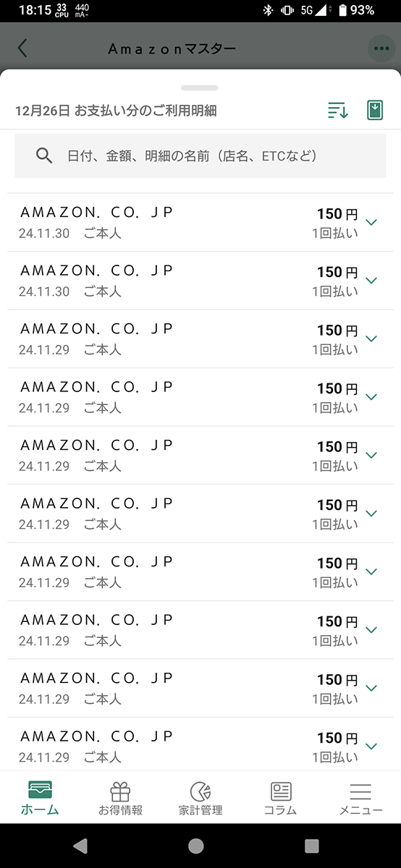Switch to the ホーム tab
Screen dimensions: 401x868
[x=40, y=798]
